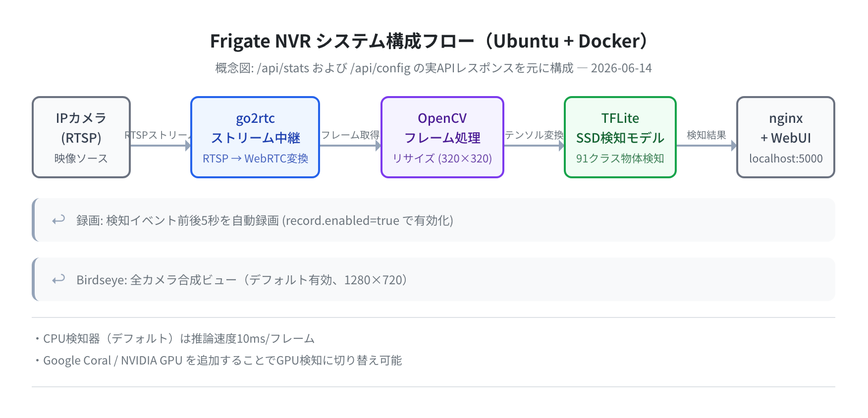Click the return arrow icon beside Birdseye note

(58, 279)
